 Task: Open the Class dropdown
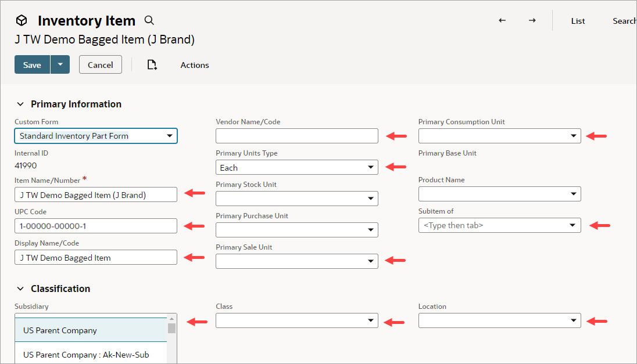pyautogui.click(x=297, y=320)
